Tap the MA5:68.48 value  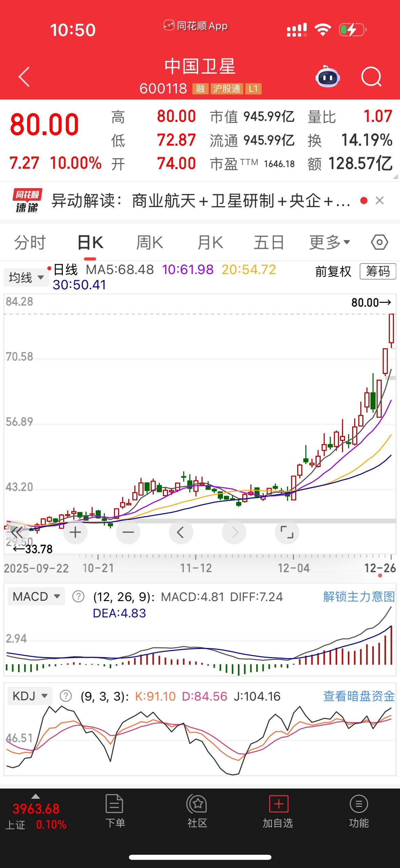(120, 270)
